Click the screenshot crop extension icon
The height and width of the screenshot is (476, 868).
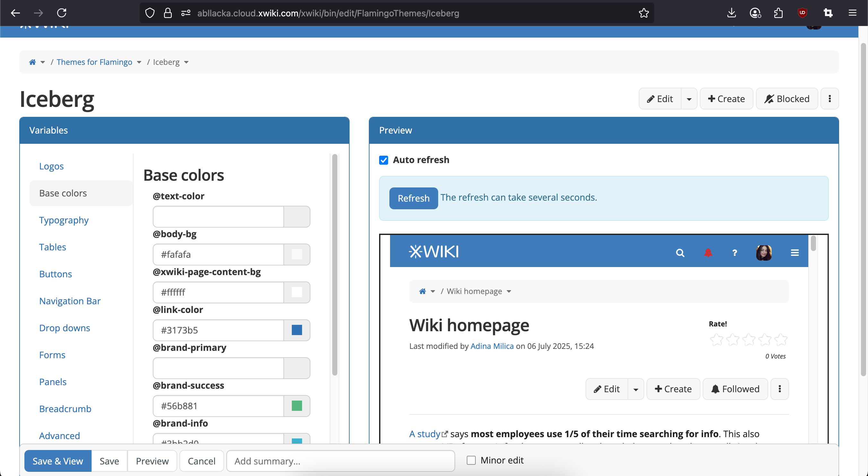point(828,13)
